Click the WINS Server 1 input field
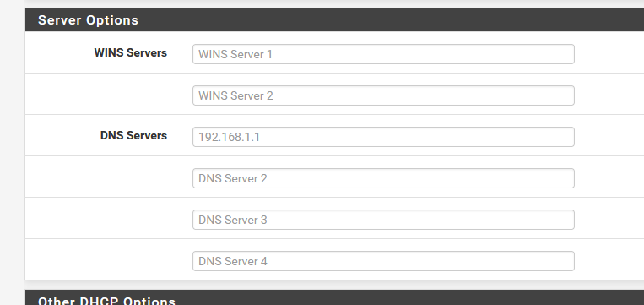The image size is (644, 305). (383, 54)
